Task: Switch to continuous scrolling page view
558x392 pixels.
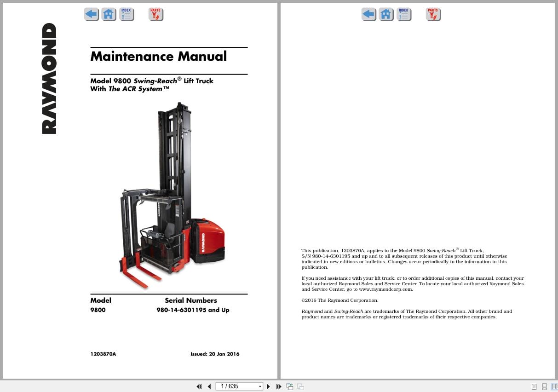Action: coord(545,387)
